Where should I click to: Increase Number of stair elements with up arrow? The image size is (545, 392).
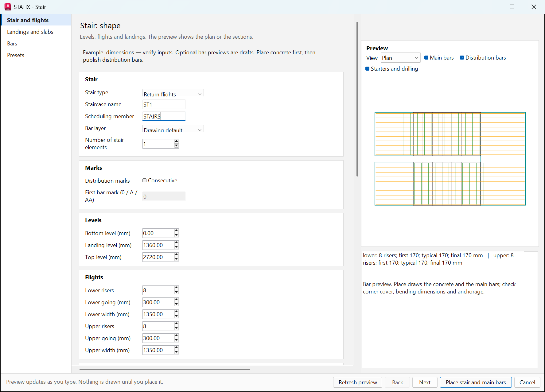click(x=177, y=142)
